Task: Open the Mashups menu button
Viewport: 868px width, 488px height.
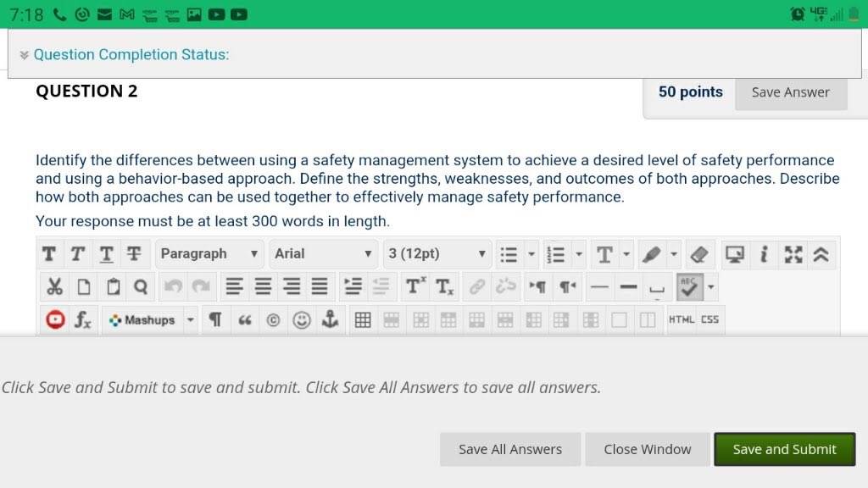Action: click(142, 319)
